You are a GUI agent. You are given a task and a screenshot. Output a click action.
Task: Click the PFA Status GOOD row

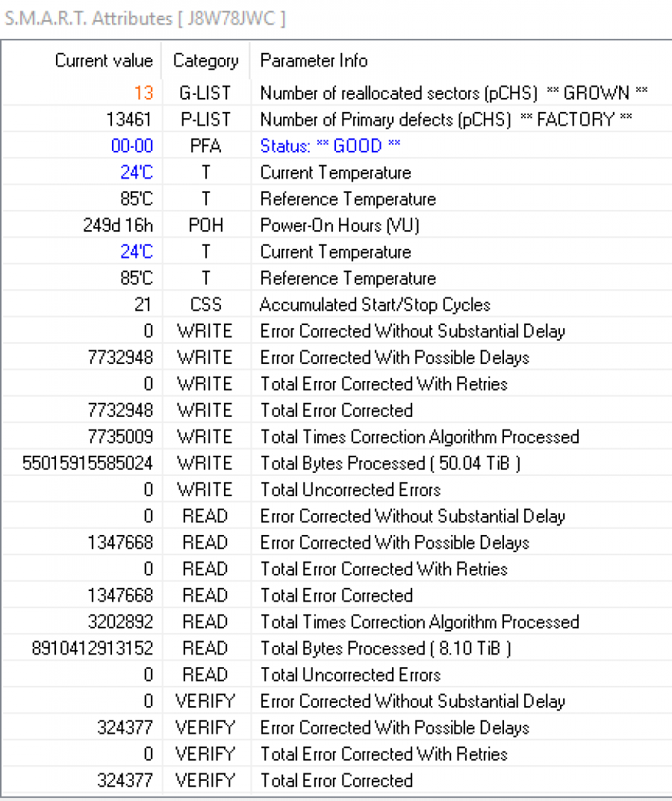tap(330, 146)
